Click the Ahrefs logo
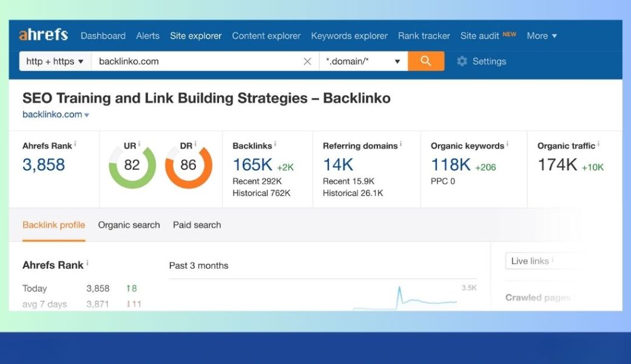The height and width of the screenshot is (364, 631). pos(44,35)
